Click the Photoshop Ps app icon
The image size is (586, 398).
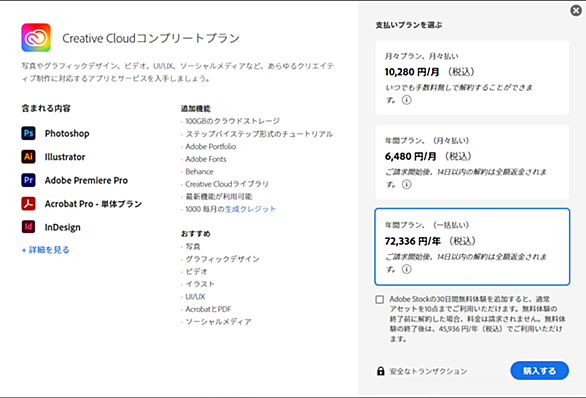[28, 133]
